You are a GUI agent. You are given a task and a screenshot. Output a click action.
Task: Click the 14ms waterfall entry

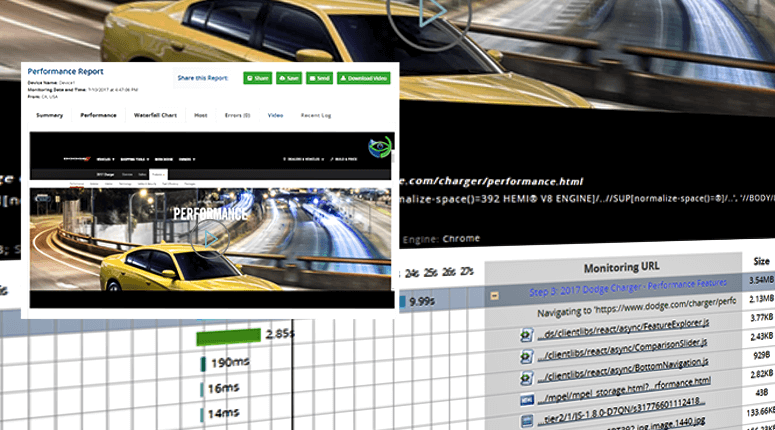click(x=223, y=413)
